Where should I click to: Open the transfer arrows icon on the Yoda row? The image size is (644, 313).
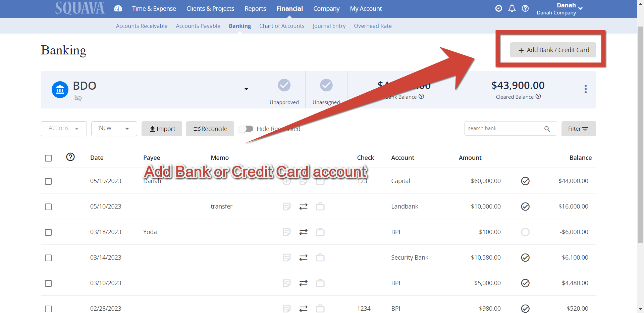(x=303, y=232)
